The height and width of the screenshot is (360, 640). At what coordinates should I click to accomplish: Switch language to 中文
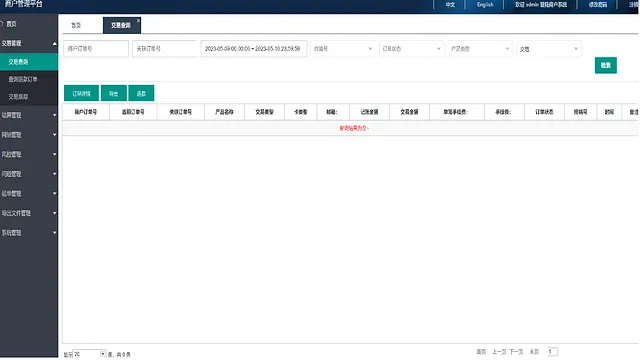(x=450, y=5)
